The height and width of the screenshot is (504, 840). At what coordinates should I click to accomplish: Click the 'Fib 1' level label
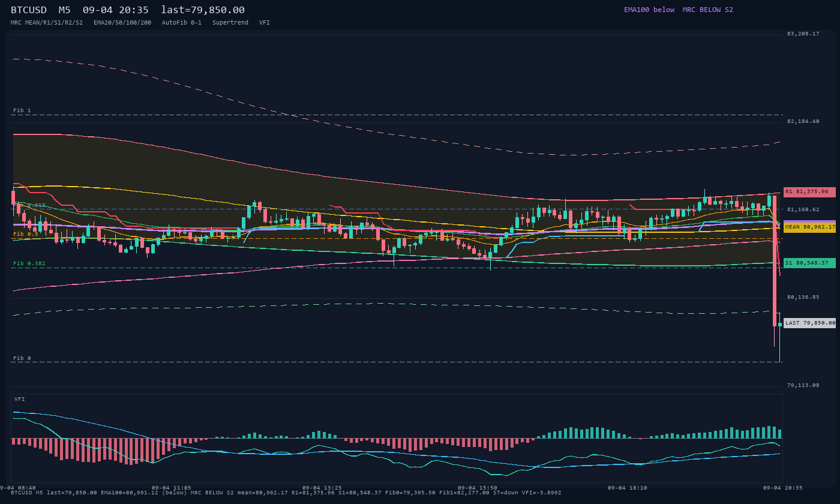22,111
